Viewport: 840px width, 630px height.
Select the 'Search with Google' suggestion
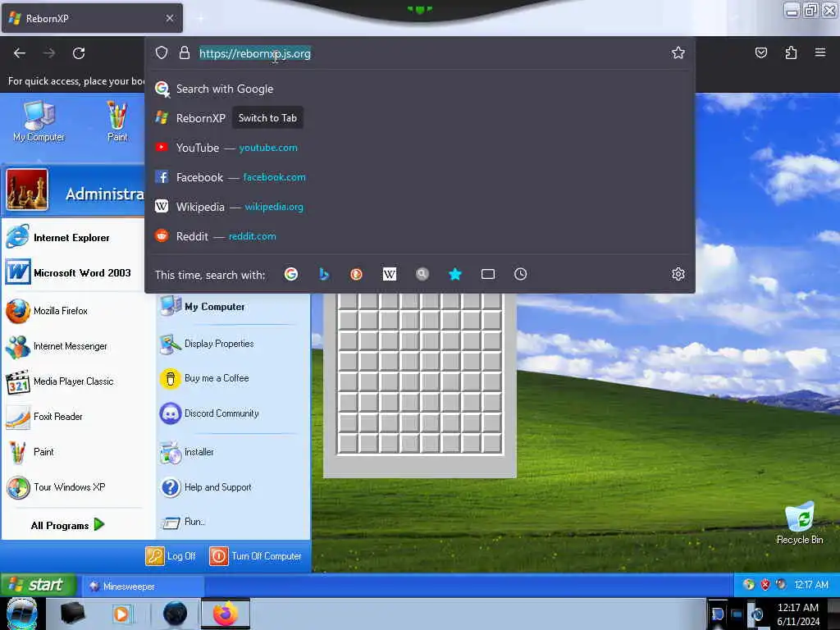pyautogui.click(x=419, y=89)
